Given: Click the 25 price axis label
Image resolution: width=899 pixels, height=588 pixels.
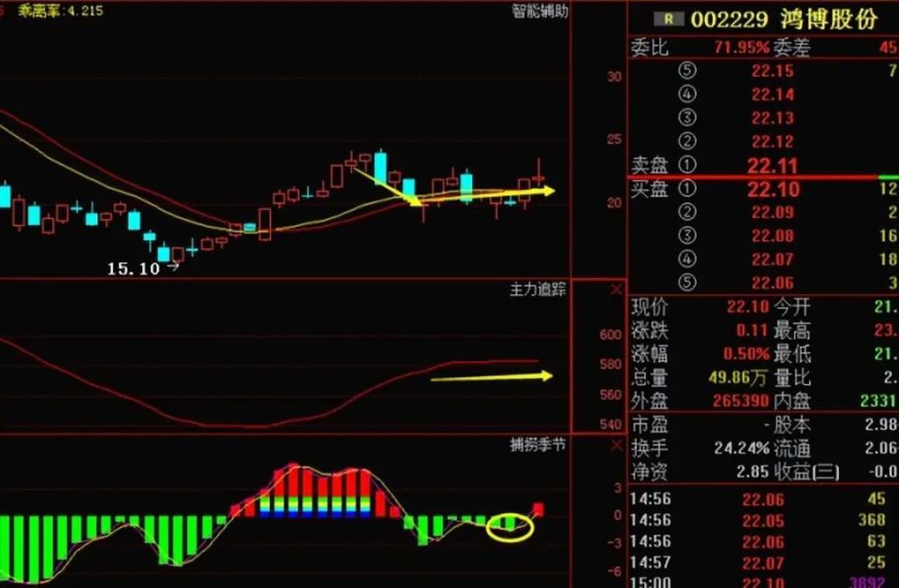Looking at the screenshot, I should [614, 140].
